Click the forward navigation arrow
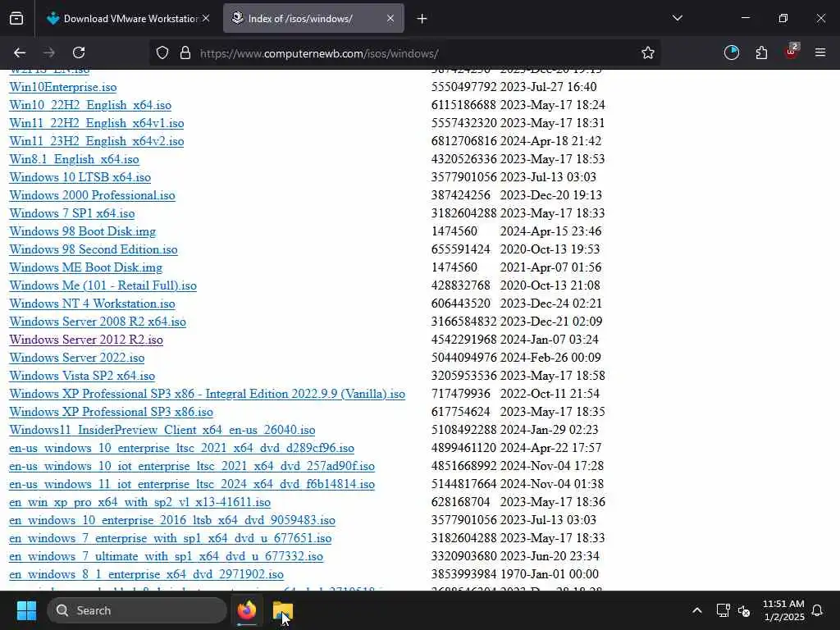The height and width of the screenshot is (630, 840). point(49,52)
